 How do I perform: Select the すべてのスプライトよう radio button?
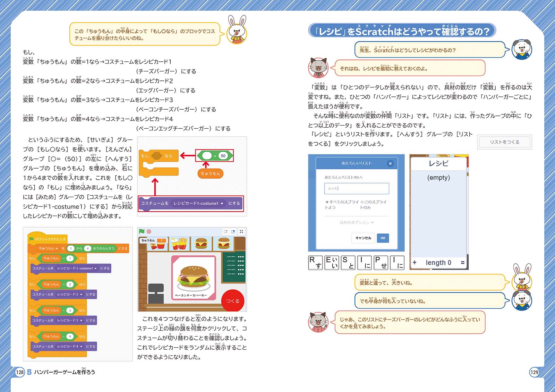pyautogui.click(x=327, y=202)
